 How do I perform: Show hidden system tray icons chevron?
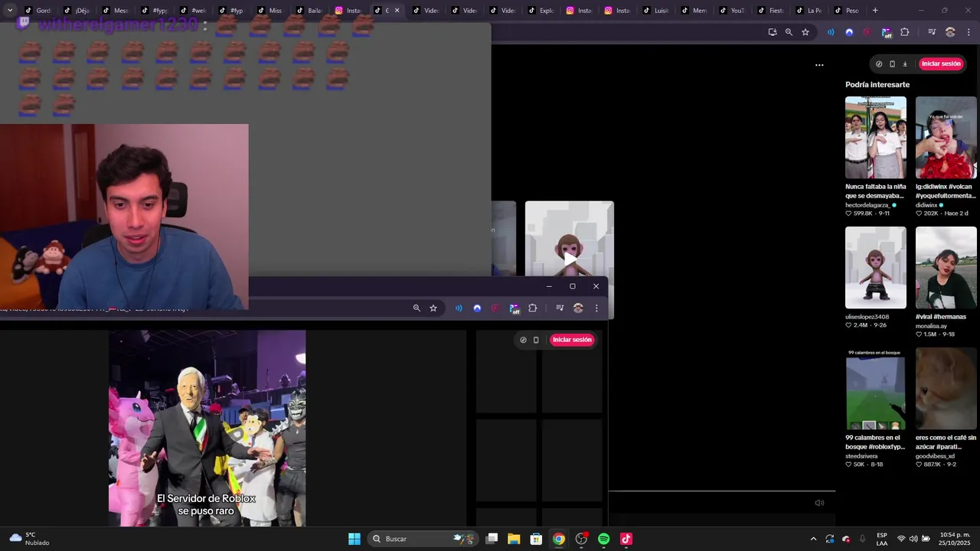click(x=813, y=539)
